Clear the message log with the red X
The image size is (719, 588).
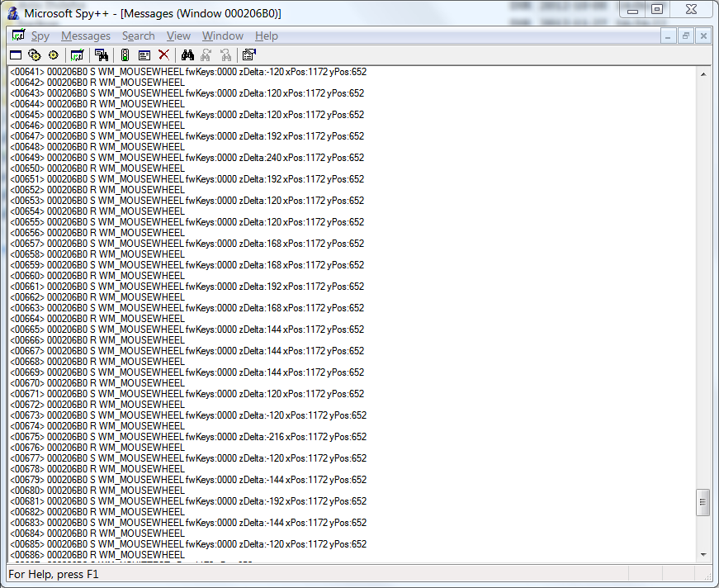click(163, 55)
